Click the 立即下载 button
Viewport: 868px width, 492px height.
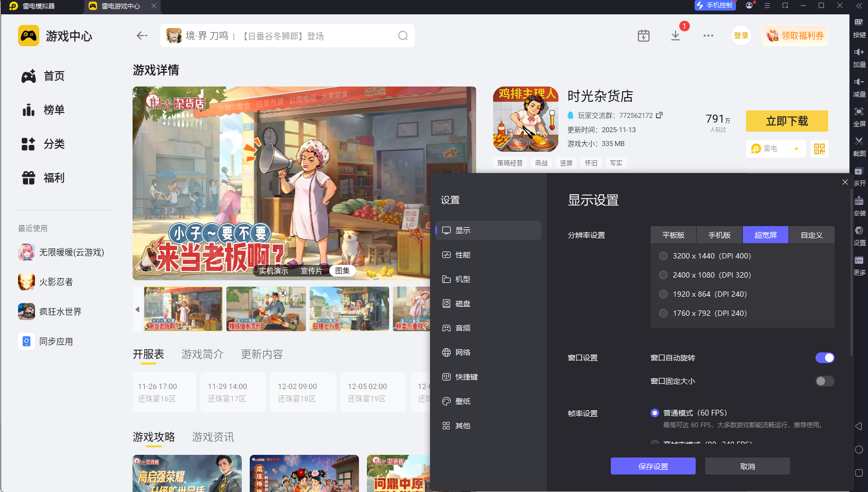click(x=787, y=121)
